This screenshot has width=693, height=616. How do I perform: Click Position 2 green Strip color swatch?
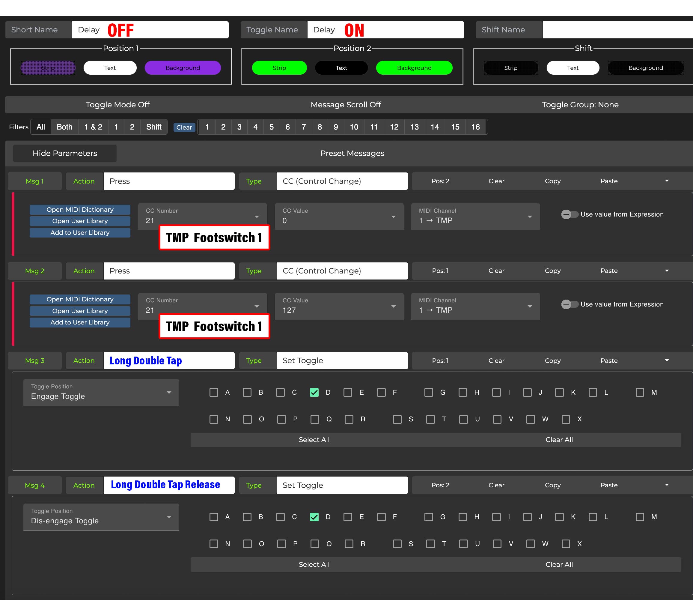(279, 68)
